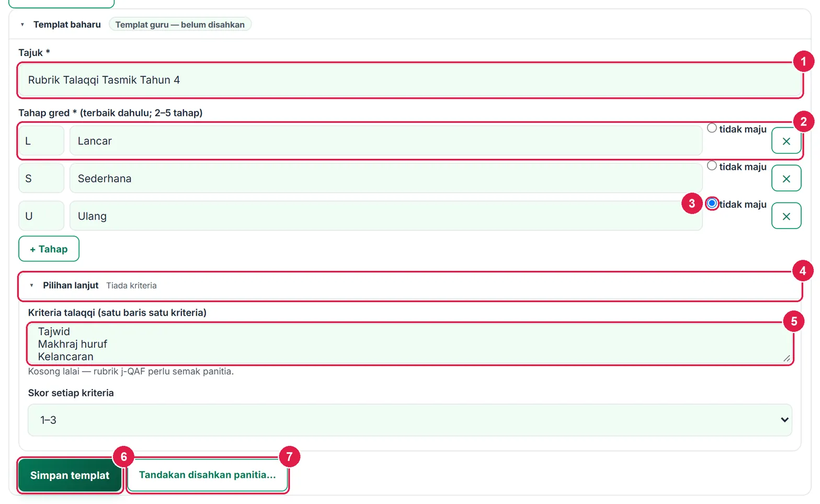Remove the Ulang grade level row
Screen dimensions: 820x504
tap(786, 216)
